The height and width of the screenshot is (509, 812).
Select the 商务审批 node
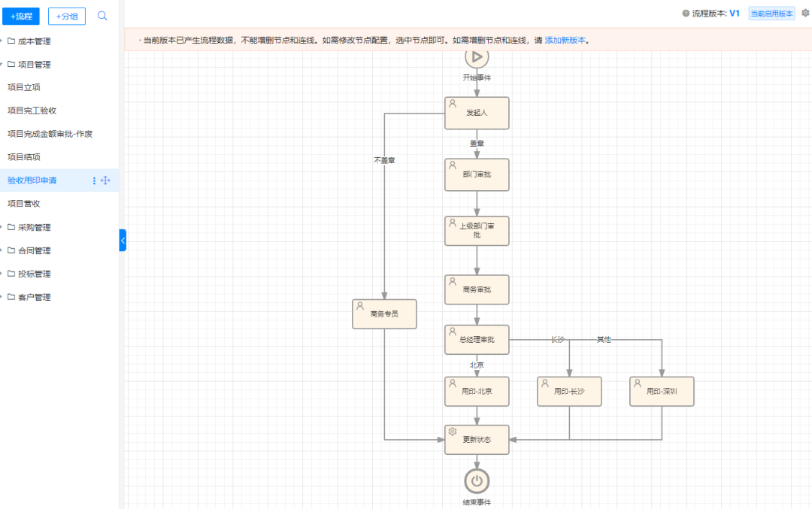[477, 289]
